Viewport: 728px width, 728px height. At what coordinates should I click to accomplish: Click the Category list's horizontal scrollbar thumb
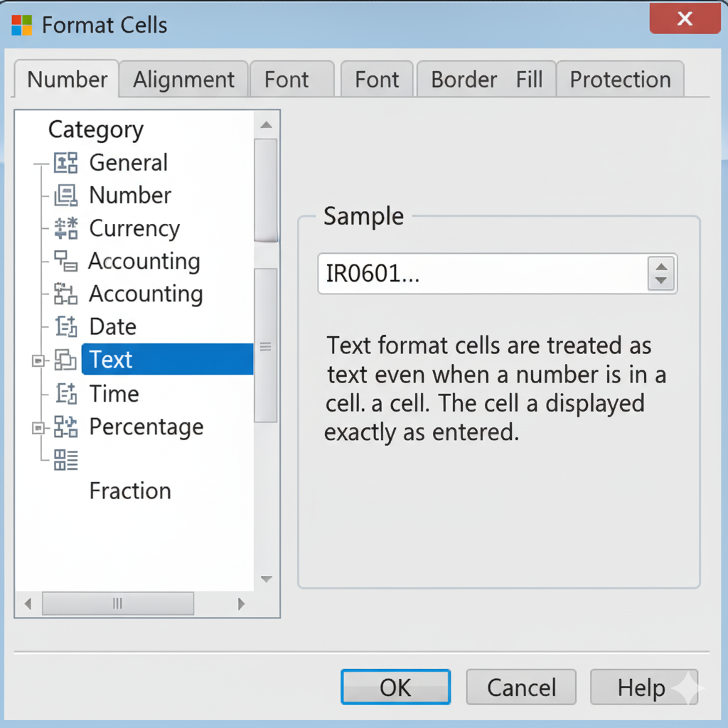118,604
